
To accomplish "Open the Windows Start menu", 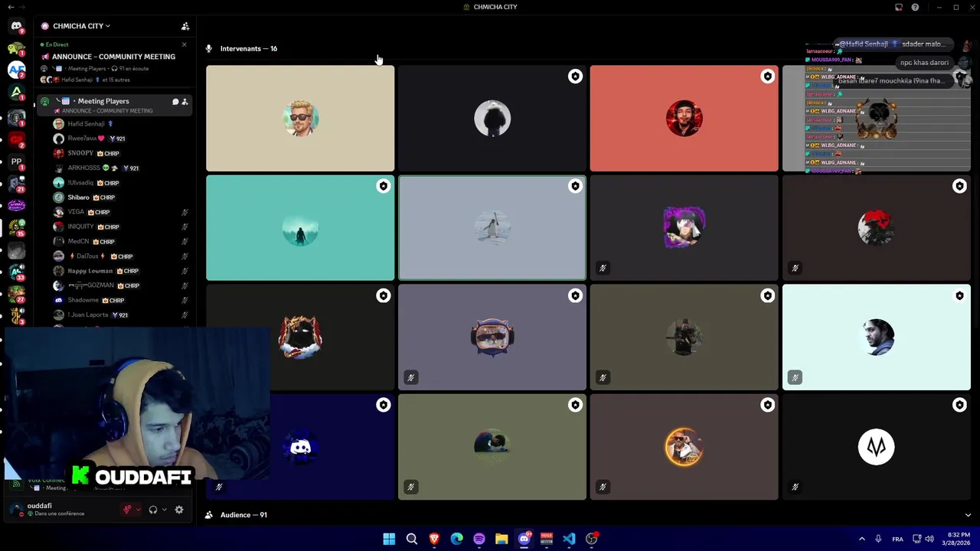I will pos(389,539).
